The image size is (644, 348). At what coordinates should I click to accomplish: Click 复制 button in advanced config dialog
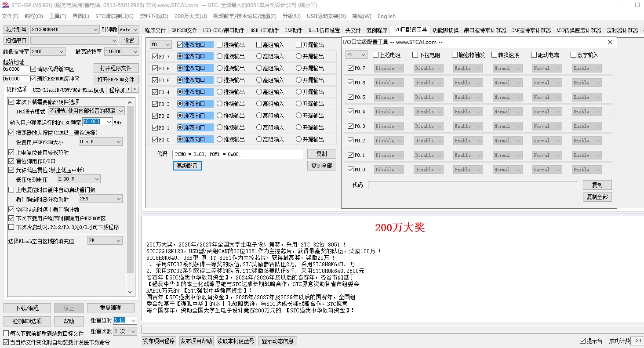coord(597,185)
